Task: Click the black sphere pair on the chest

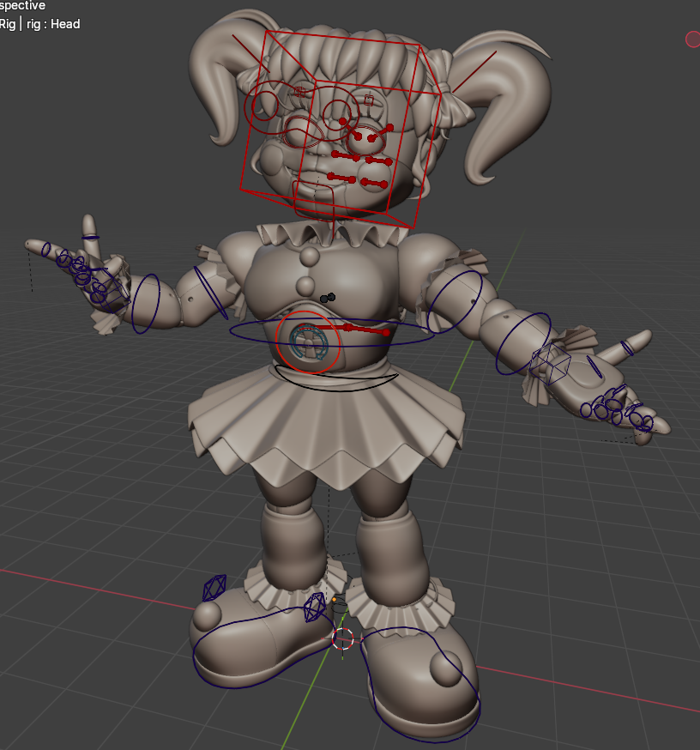Action: point(328,298)
